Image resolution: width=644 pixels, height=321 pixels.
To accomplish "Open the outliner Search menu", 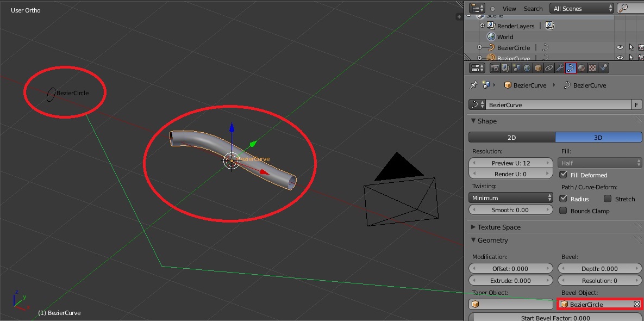I will (x=533, y=9).
